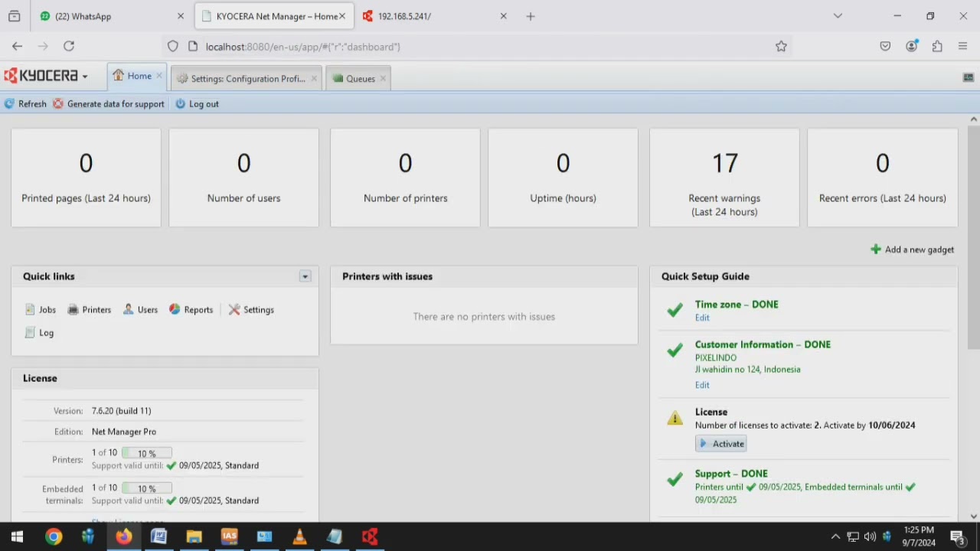Show hidden system tray icons
Screen dimensions: 980x551
[835, 536]
